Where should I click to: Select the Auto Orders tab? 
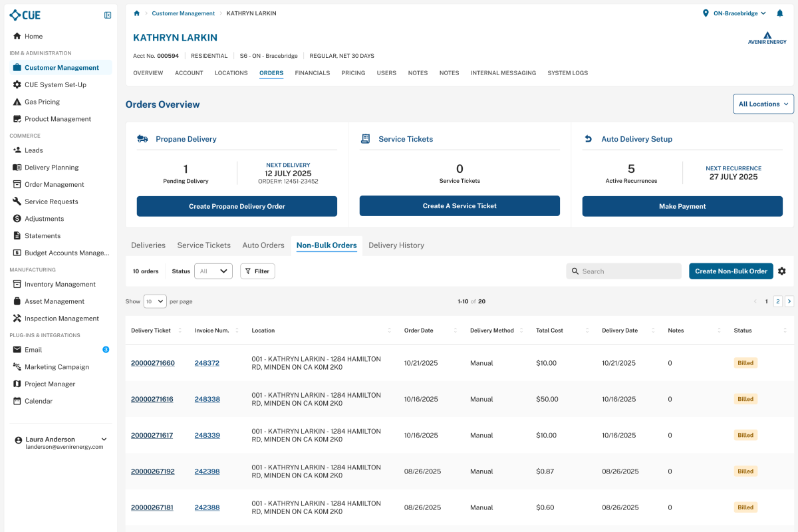click(263, 245)
